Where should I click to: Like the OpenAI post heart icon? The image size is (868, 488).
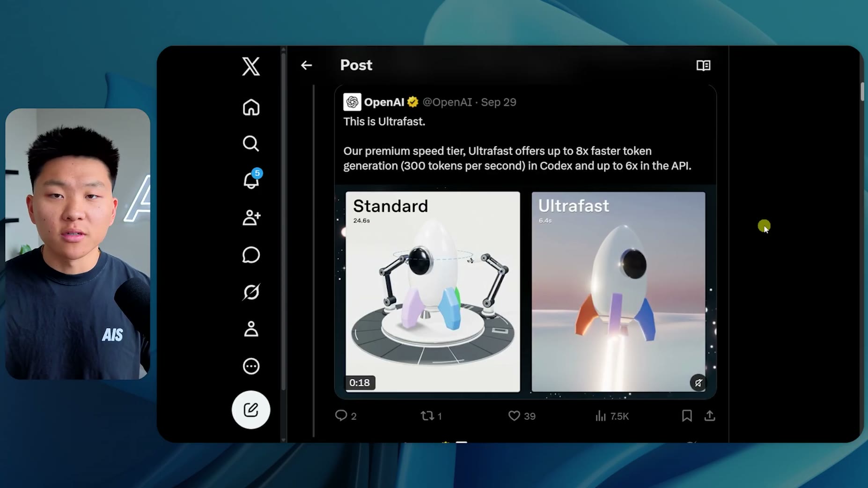coord(514,416)
